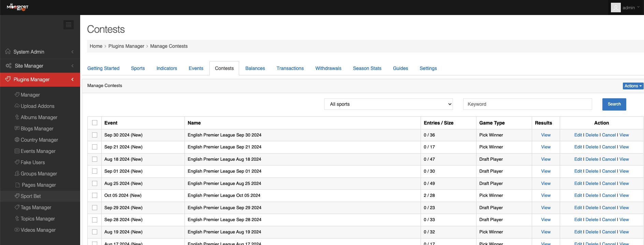This screenshot has height=245, width=644.
Task: Click Delete for Sep 21 2024 contest
Action: coord(592,147)
